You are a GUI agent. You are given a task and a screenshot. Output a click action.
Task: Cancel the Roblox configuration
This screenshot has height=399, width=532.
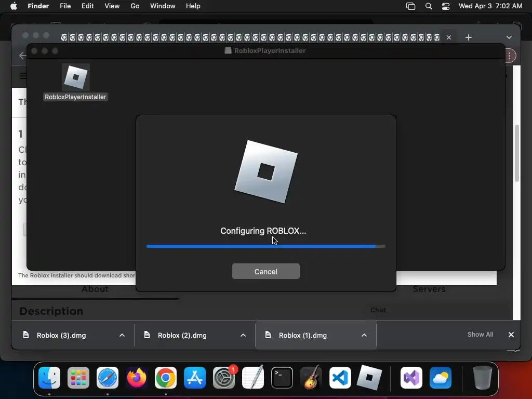coord(265,271)
